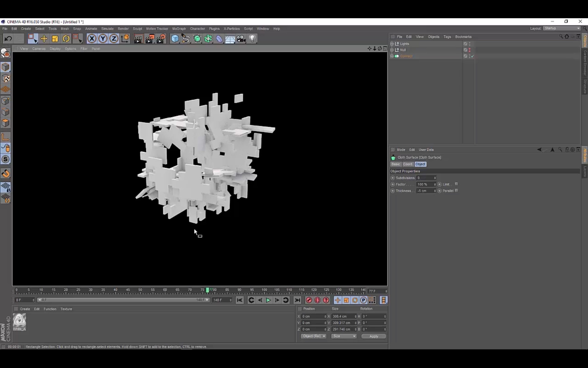Click the Undo arrow icon
This screenshot has width=588, height=368.
8,39
